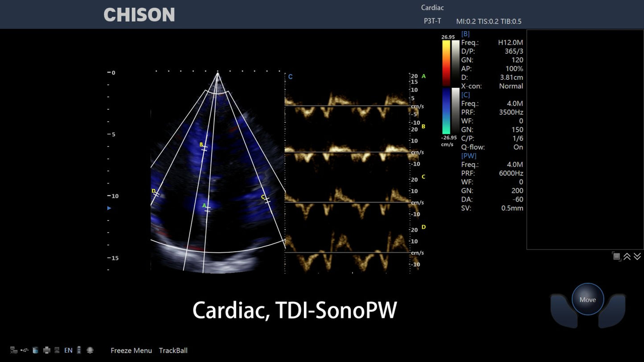
Task: Click the red-yellow TDI color bar
Action: point(446,63)
